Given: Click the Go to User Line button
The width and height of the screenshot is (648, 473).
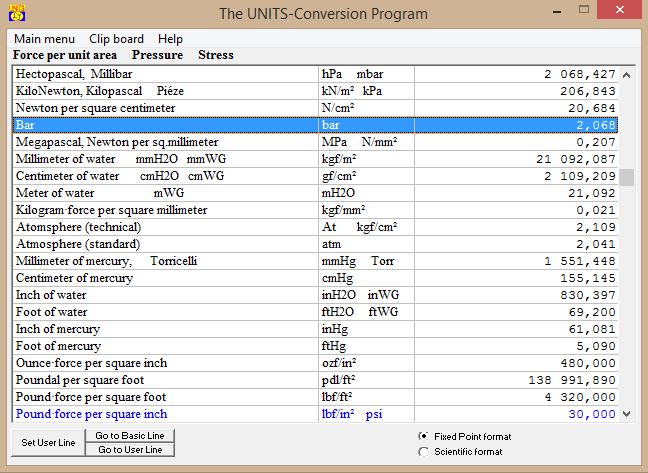Looking at the screenshot, I should coord(130,449).
